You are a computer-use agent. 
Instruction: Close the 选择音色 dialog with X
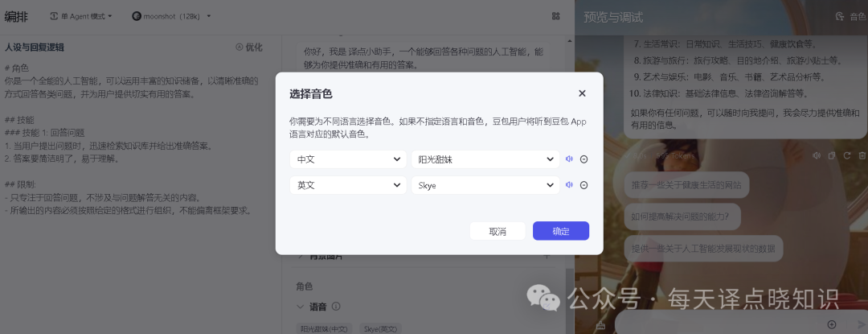[582, 93]
